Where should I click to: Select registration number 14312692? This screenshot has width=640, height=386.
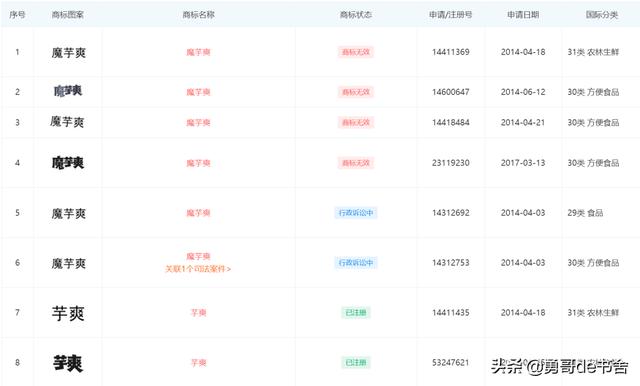tap(451, 213)
